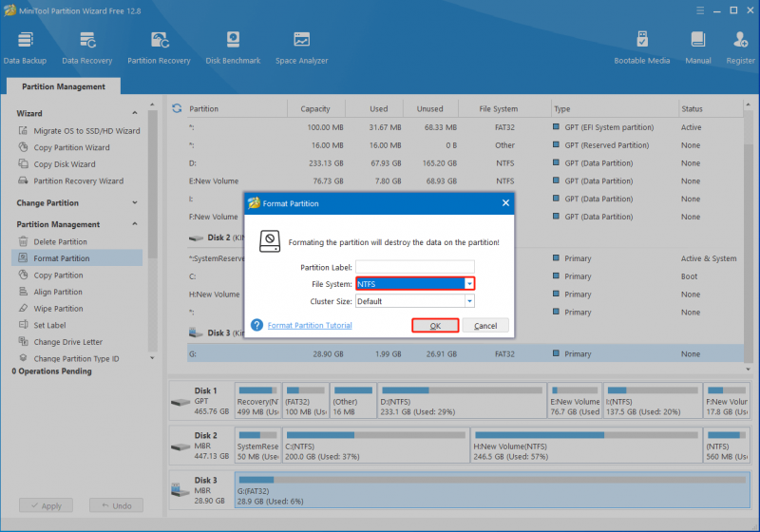760x532 pixels.
Task: Select the SystemReserved block on Disk 2
Action: [257, 446]
